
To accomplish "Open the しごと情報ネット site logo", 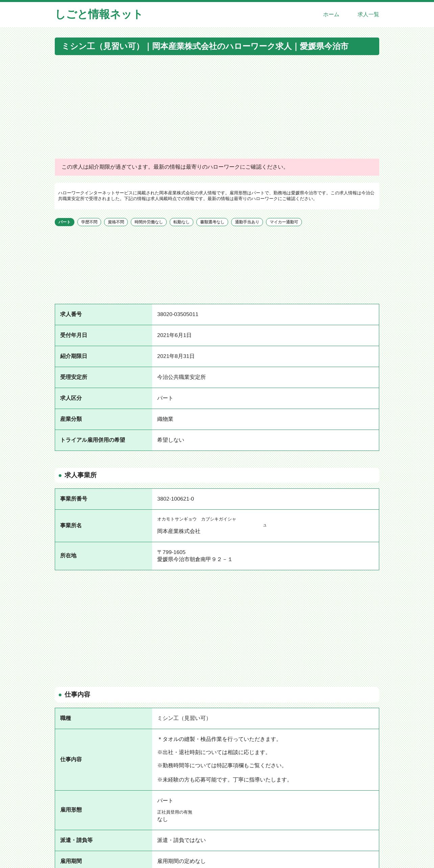I will coord(98,15).
